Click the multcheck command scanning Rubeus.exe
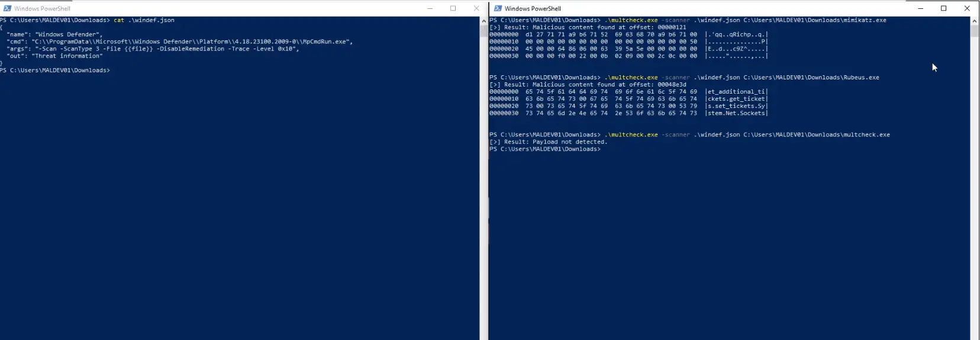The image size is (980, 340). (742, 77)
